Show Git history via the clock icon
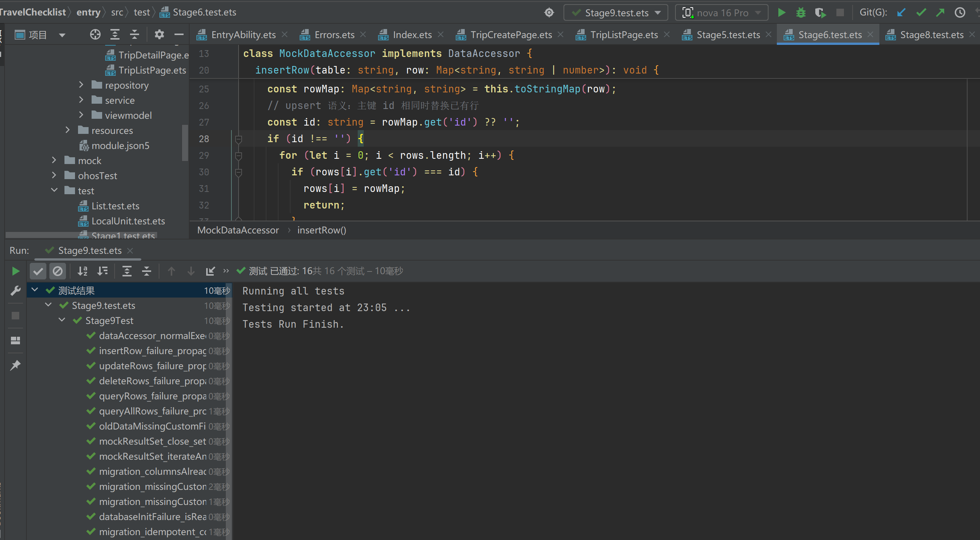 [x=960, y=13]
